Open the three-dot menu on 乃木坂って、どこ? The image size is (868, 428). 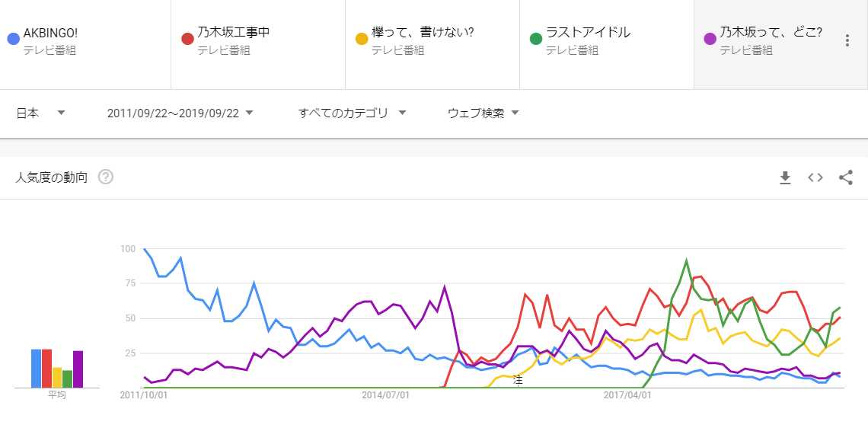tap(847, 40)
